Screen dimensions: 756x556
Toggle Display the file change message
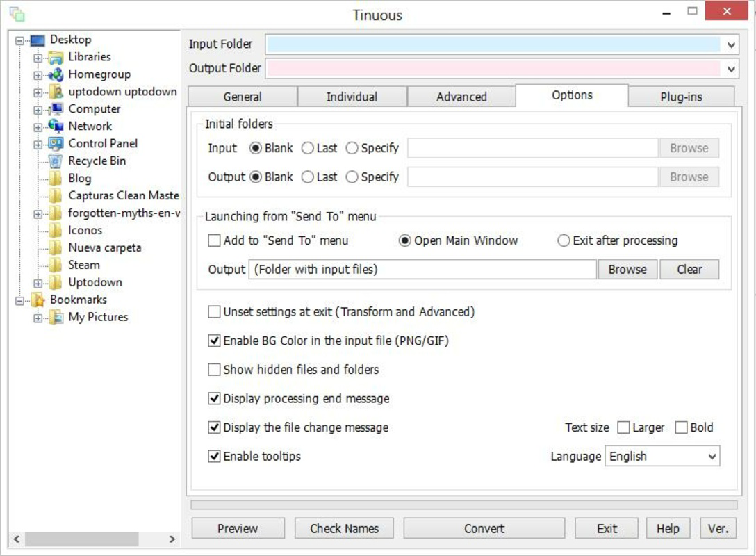click(x=214, y=427)
